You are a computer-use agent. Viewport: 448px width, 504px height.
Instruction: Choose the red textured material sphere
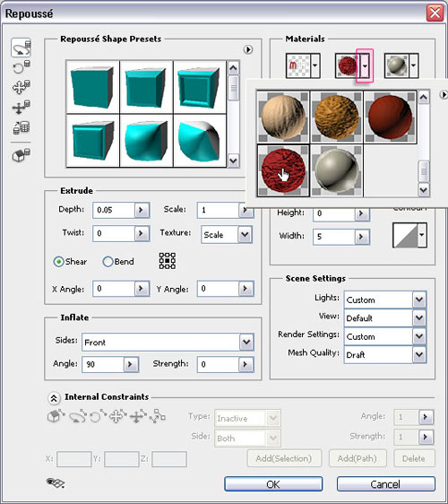point(283,170)
